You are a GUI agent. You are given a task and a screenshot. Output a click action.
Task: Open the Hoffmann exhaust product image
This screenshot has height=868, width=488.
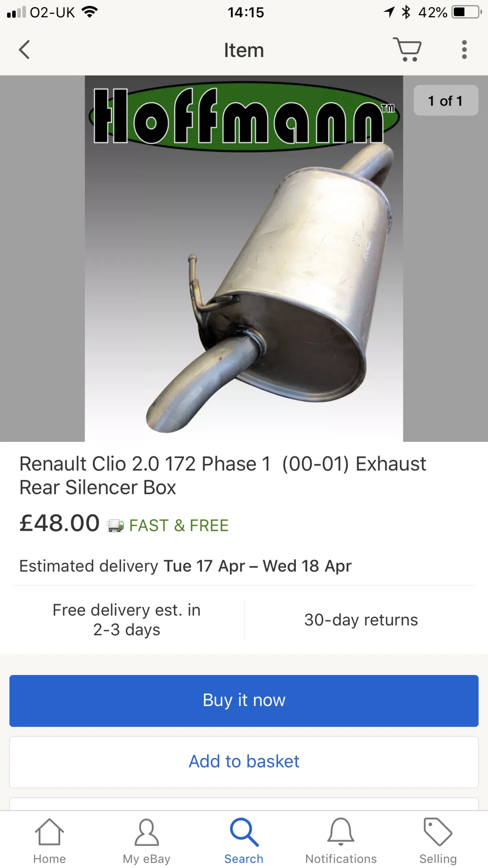click(244, 258)
